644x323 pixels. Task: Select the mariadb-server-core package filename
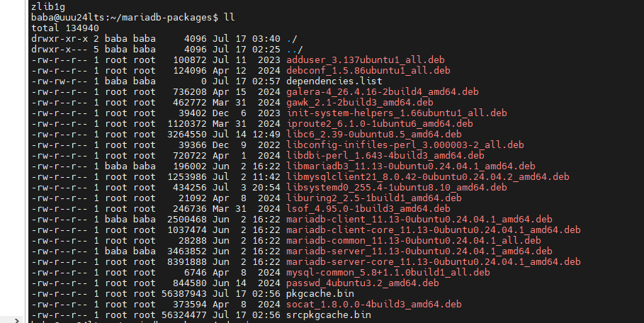(x=433, y=261)
